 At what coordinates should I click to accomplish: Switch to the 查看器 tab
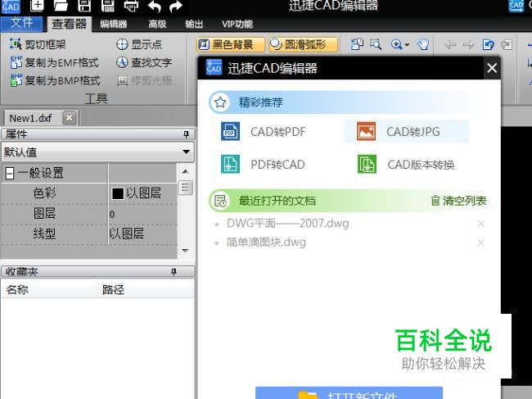[x=70, y=24]
